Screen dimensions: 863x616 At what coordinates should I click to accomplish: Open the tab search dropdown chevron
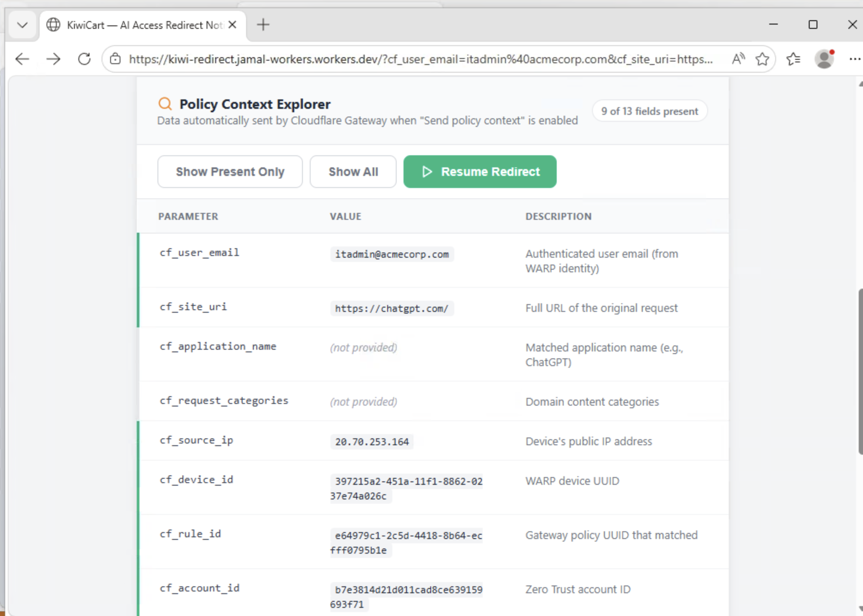coord(22,25)
